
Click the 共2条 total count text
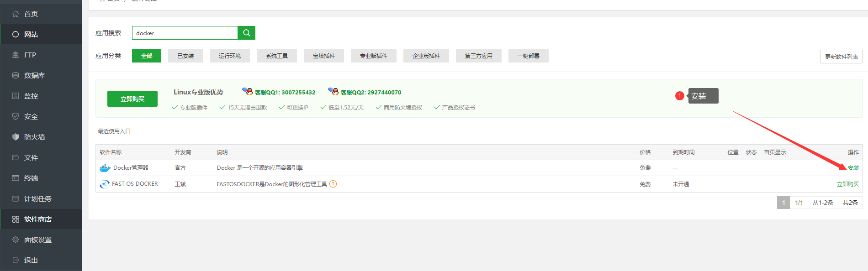point(850,203)
